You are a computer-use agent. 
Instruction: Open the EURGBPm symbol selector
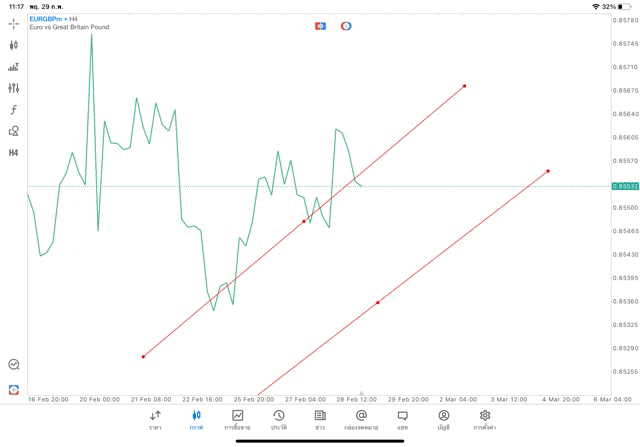coord(49,18)
